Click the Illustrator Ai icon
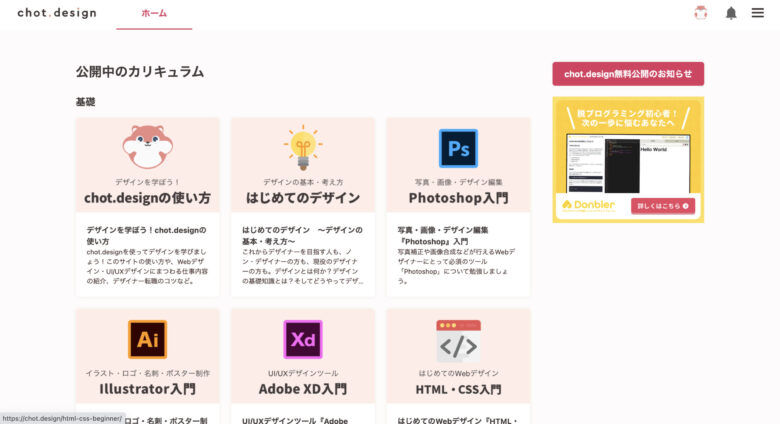The width and height of the screenshot is (780, 424). click(148, 339)
